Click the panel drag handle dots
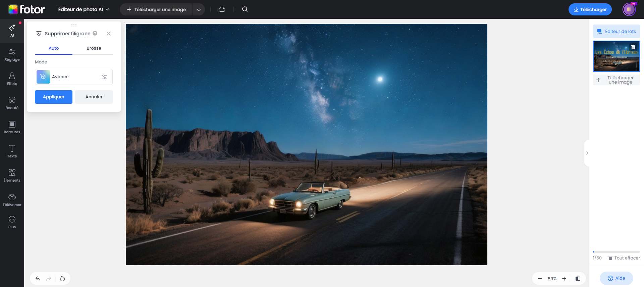Viewport: 644px width, 287px height. (x=74, y=25)
